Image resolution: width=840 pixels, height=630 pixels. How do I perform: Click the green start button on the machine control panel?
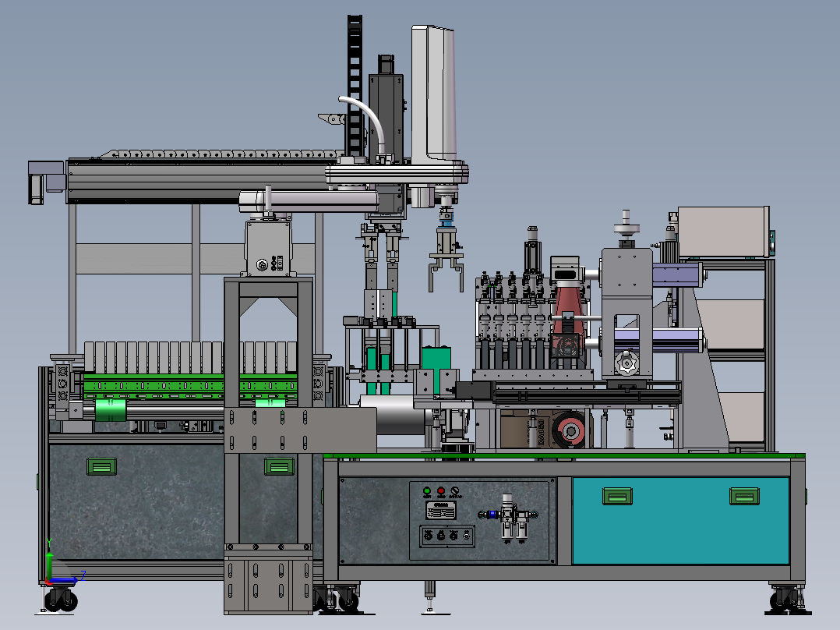pyautogui.click(x=427, y=490)
